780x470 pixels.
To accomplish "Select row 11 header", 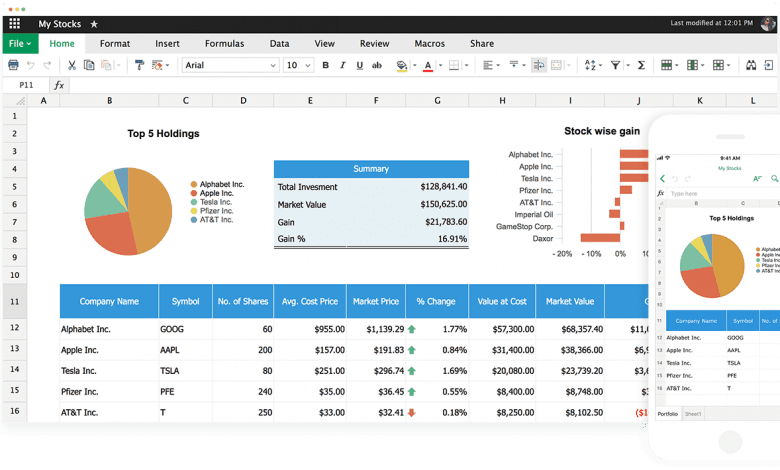I will pos(15,301).
